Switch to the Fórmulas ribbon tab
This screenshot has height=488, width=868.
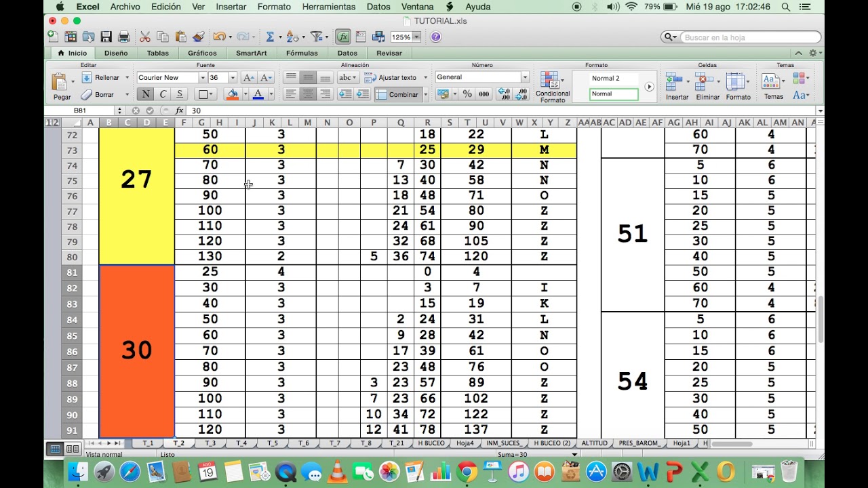(302, 53)
